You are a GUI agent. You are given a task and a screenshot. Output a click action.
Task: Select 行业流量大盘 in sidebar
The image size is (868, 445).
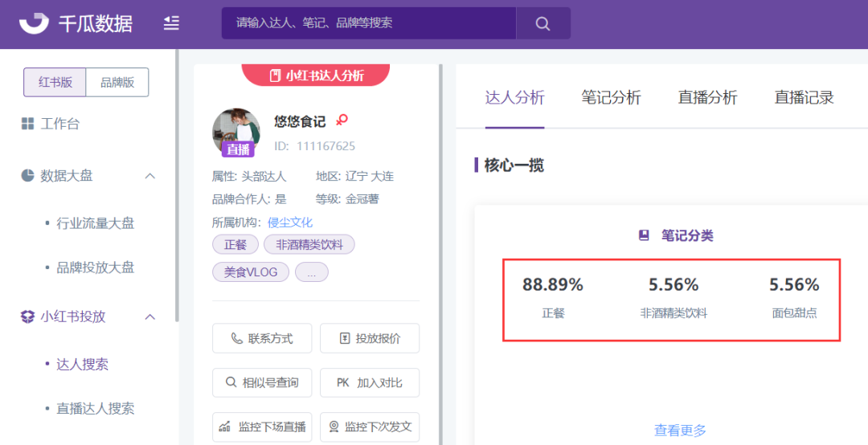tap(95, 223)
